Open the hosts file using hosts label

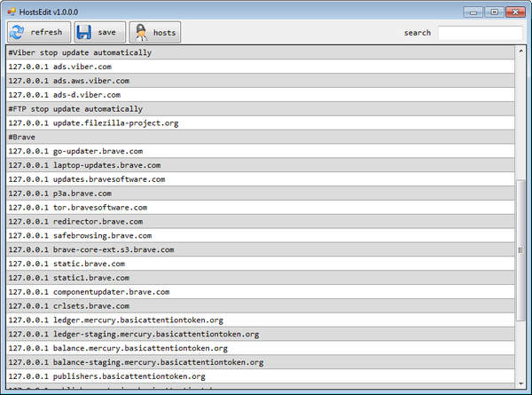(165, 33)
